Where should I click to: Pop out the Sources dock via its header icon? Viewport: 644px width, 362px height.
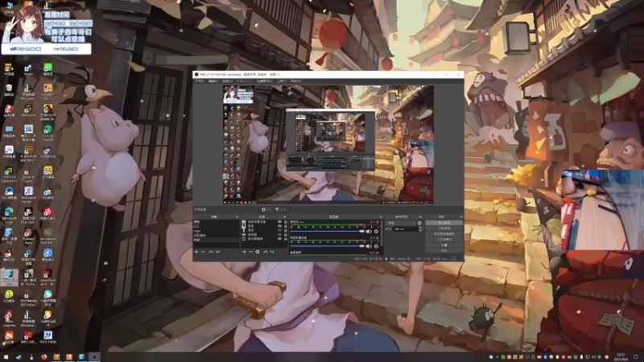[285, 216]
